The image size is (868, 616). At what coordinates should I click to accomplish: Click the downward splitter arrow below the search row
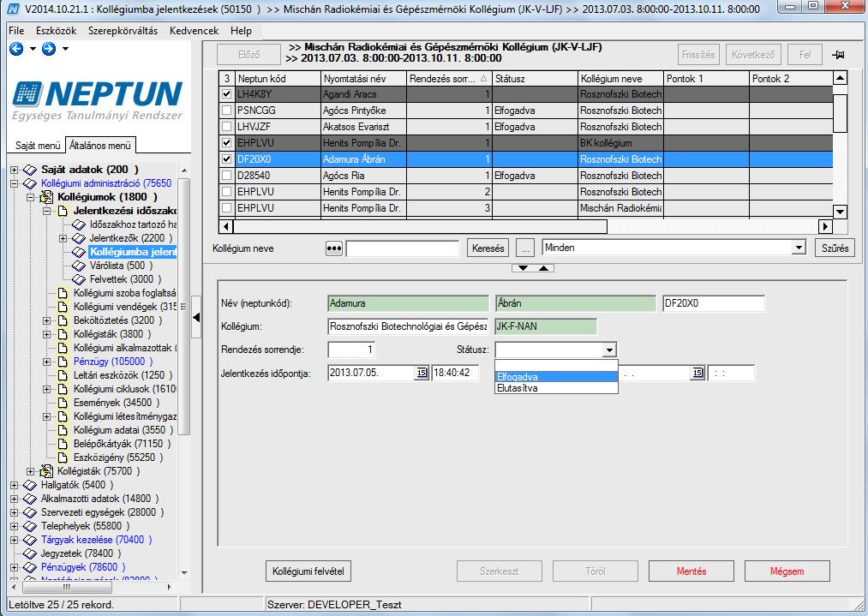523,268
